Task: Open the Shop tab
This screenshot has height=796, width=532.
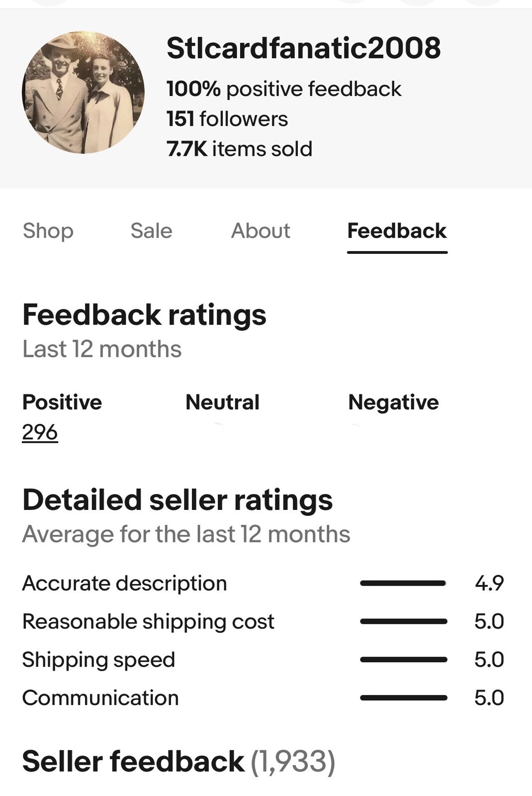Action: click(x=48, y=231)
